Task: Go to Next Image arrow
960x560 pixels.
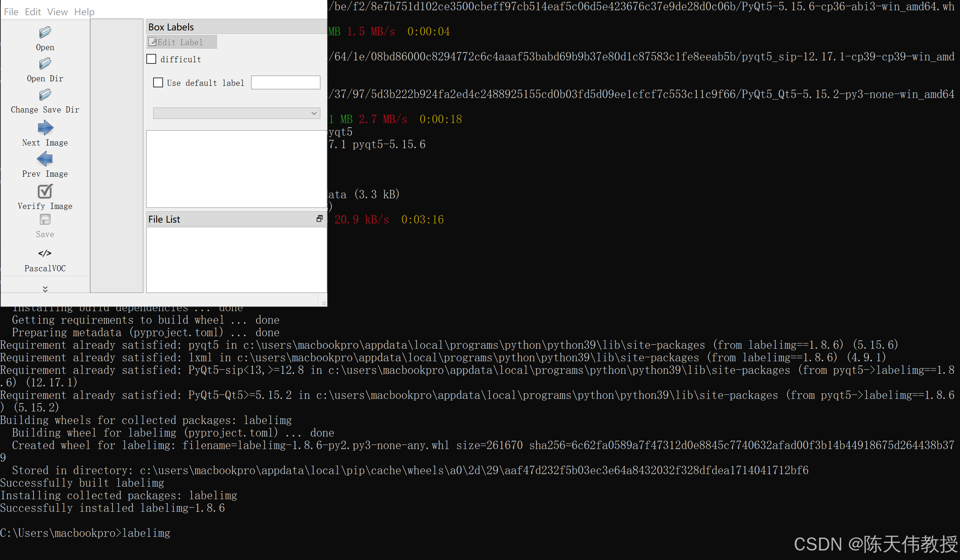Action: click(45, 128)
